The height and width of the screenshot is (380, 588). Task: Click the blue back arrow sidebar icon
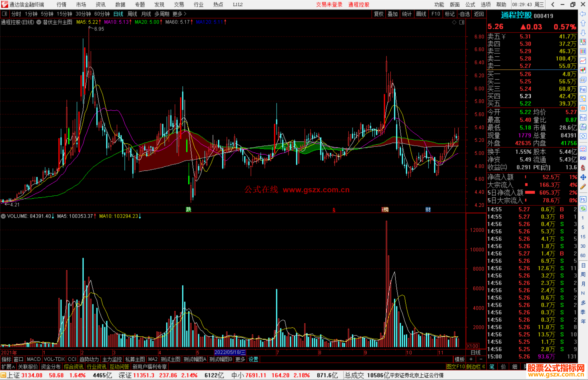tap(583, 14)
